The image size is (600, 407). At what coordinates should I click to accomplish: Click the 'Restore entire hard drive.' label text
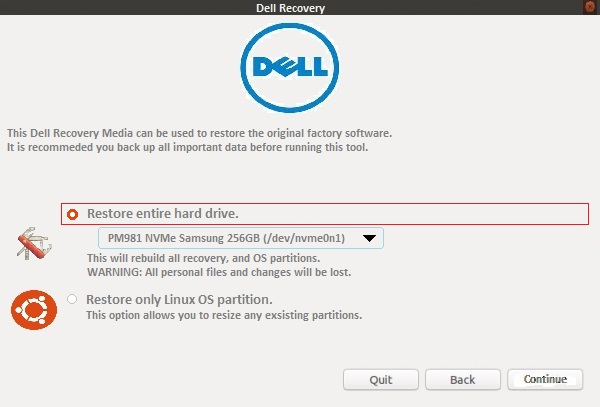(162, 214)
